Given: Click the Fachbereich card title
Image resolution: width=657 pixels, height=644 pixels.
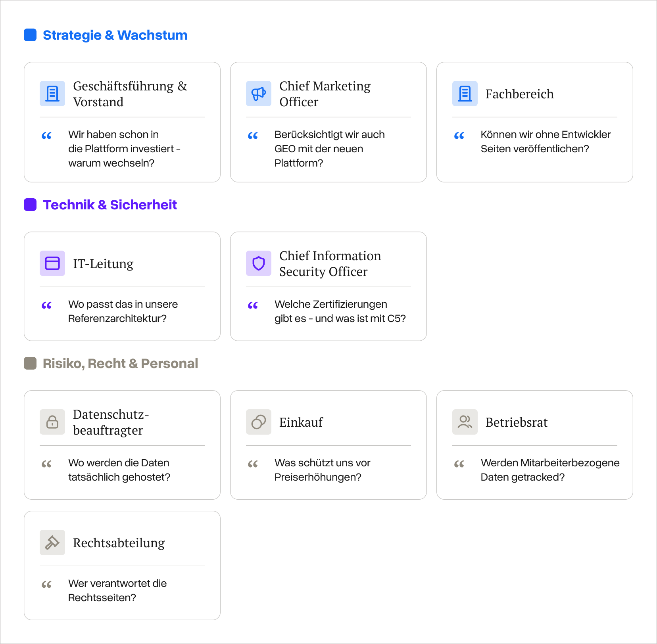Looking at the screenshot, I should (520, 94).
